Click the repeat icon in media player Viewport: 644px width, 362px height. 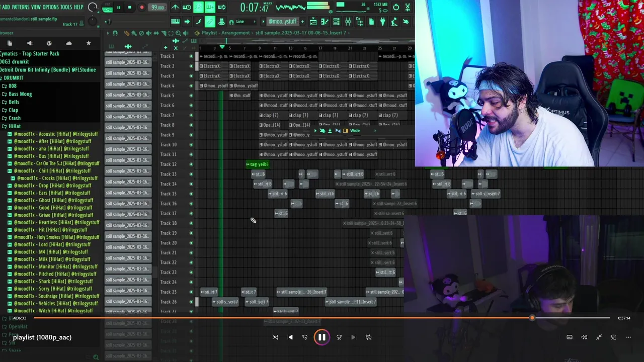click(x=368, y=337)
